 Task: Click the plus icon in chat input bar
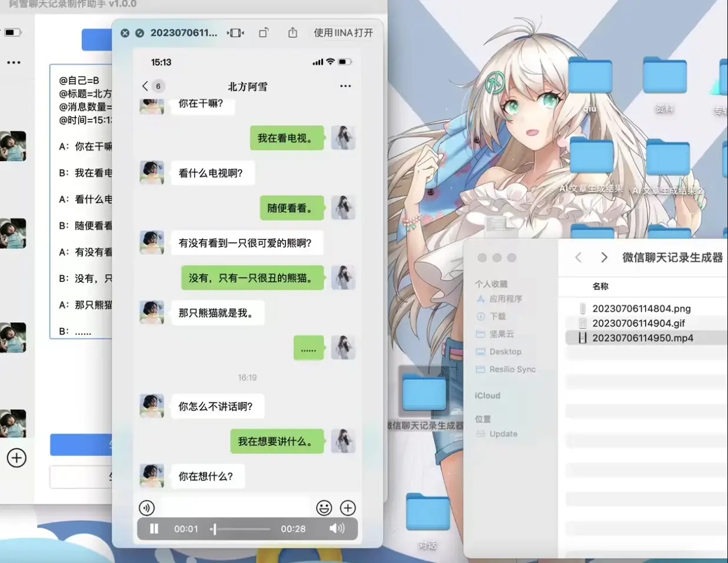point(348,508)
